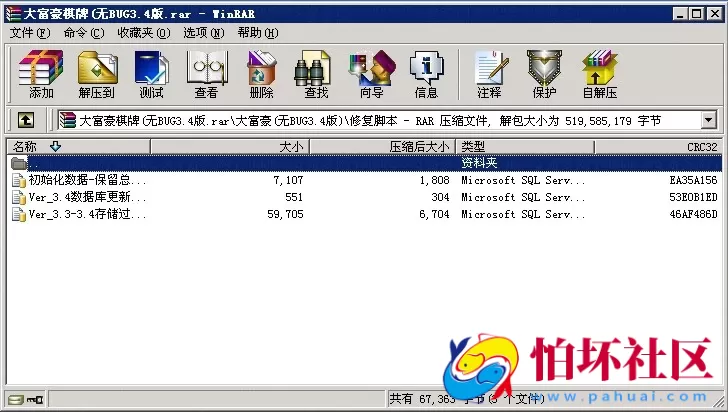Click packed size value 304
This screenshot has width=728, height=412.
click(440, 197)
